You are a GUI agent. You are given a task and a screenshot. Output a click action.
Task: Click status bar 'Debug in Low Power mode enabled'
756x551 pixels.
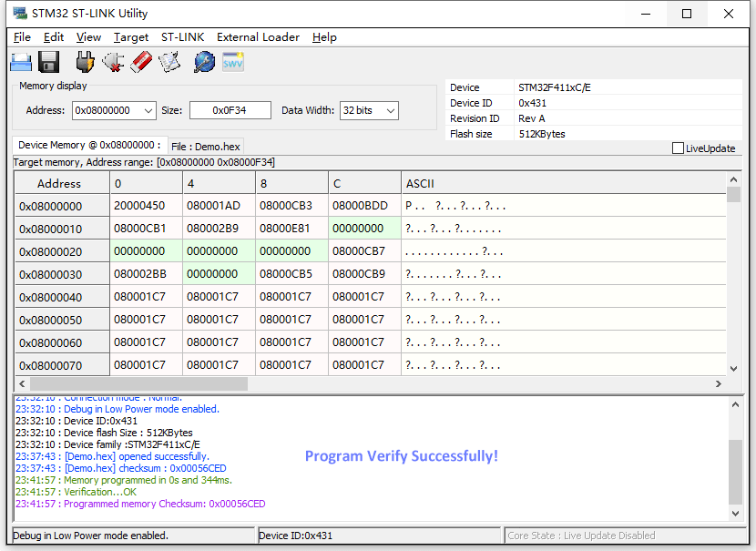tap(134, 536)
